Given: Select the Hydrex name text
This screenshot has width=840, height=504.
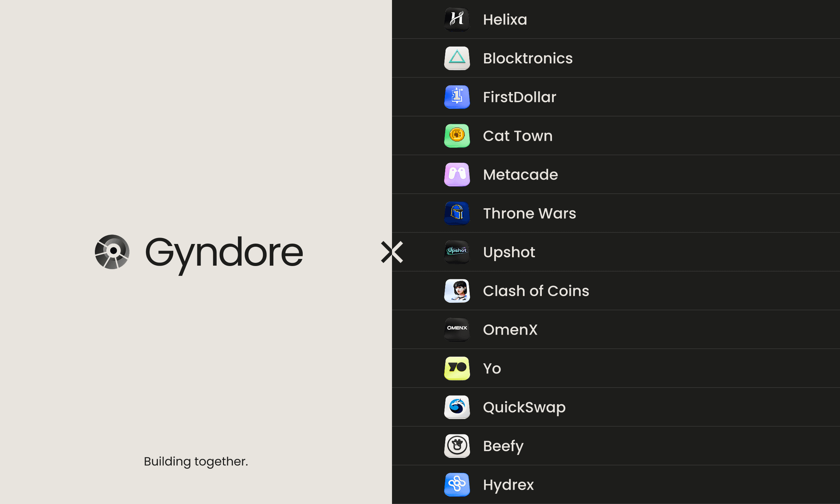Looking at the screenshot, I should [509, 485].
